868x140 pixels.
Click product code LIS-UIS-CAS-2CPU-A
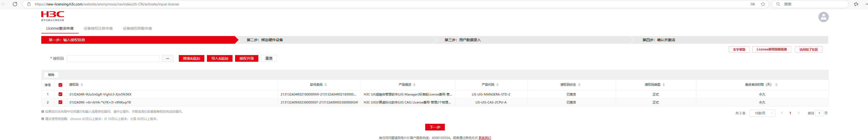click(491, 102)
